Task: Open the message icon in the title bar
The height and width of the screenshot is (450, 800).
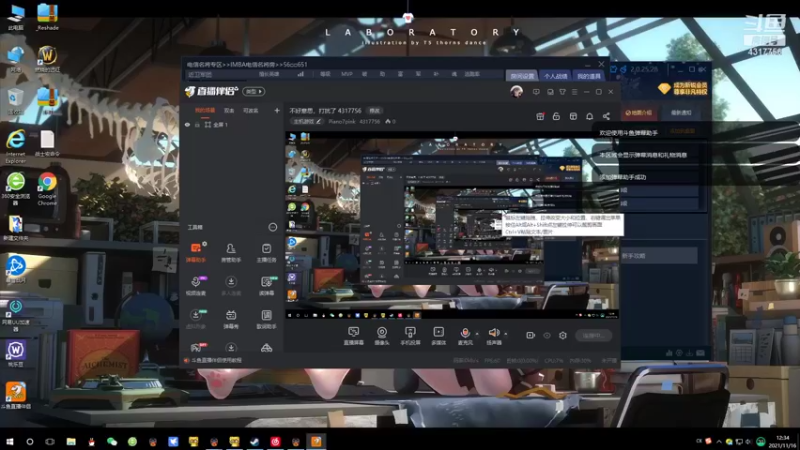Action: (536, 92)
